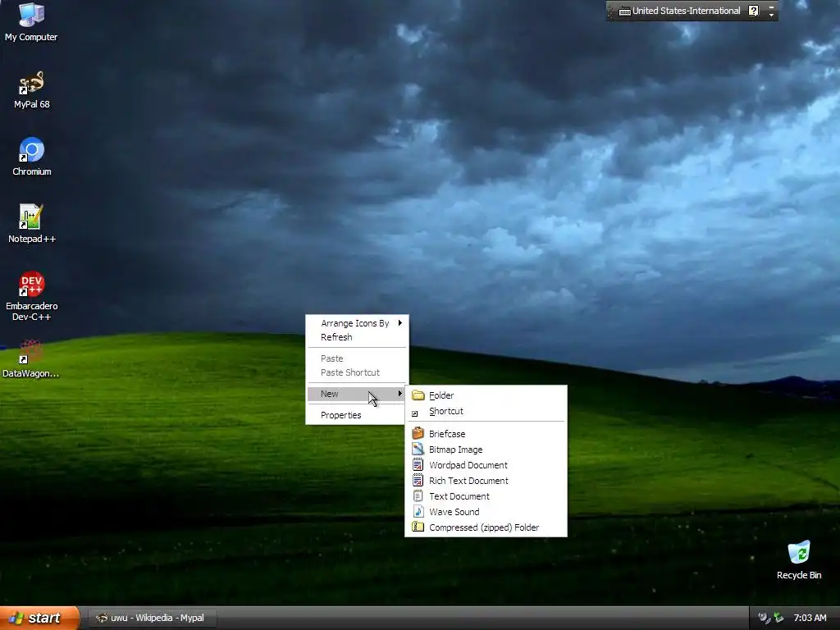Choose Refresh from the context menu
Viewport: 840px width, 630px height.
click(x=357, y=337)
